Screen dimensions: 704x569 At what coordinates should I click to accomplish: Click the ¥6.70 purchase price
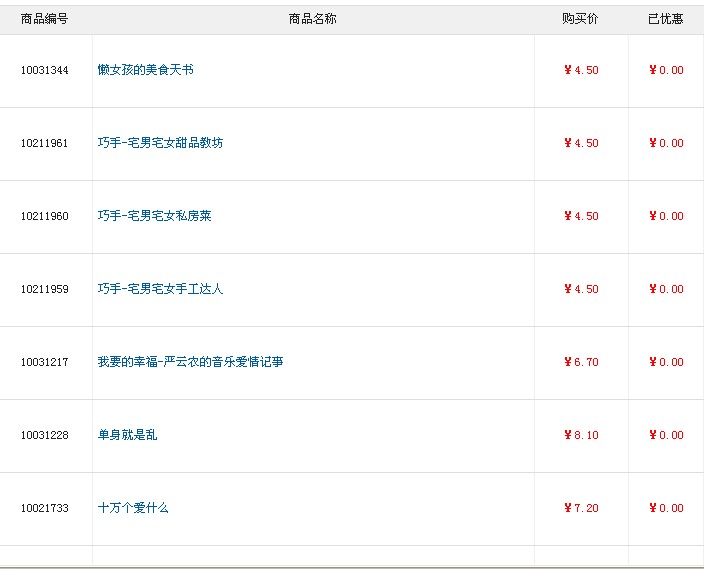tap(581, 362)
